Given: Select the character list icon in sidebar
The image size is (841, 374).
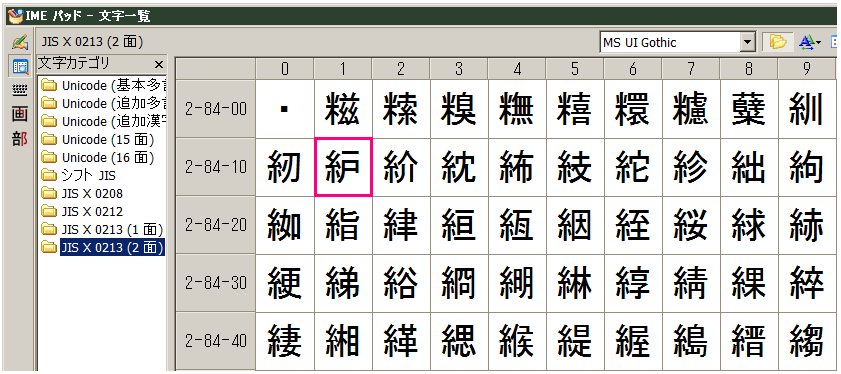Looking at the screenshot, I should coord(20,67).
